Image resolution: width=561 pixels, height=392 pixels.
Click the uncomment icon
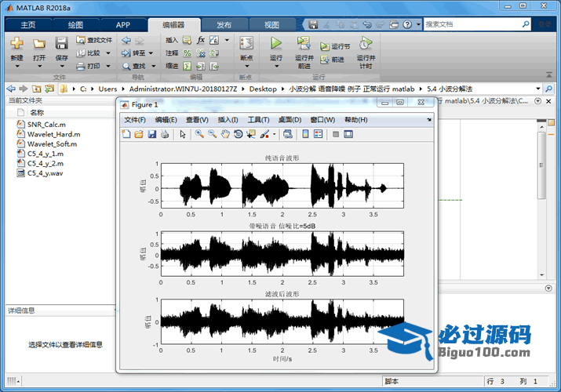click(x=201, y=53)
